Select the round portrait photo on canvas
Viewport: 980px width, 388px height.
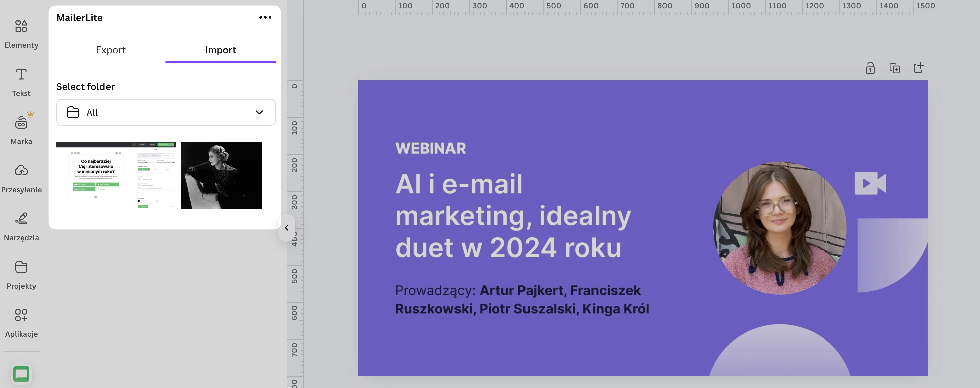[x=779, y=228]
